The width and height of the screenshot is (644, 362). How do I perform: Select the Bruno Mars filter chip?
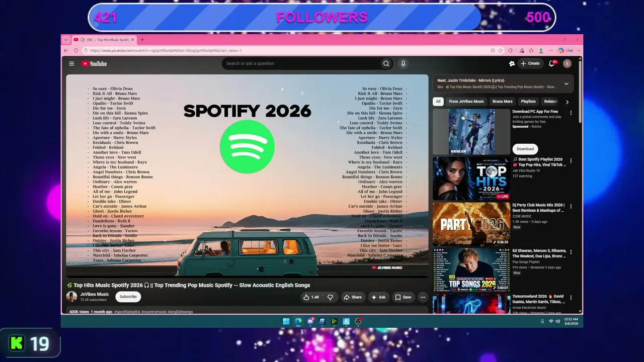tap(502, 102)
